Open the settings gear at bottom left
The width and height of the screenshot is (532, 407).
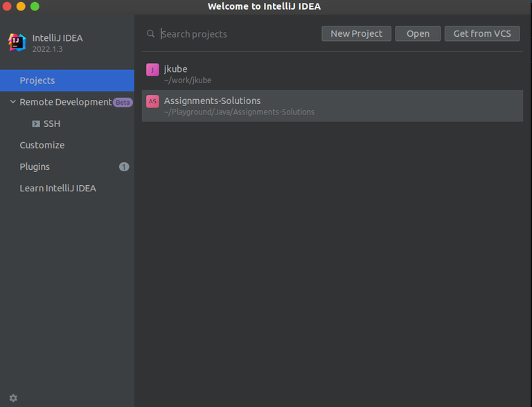[x=13, y=398]
